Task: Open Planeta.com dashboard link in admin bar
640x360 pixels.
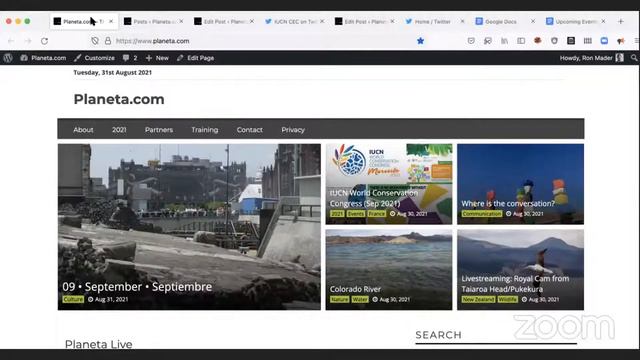Action: [x=43, y=58]
